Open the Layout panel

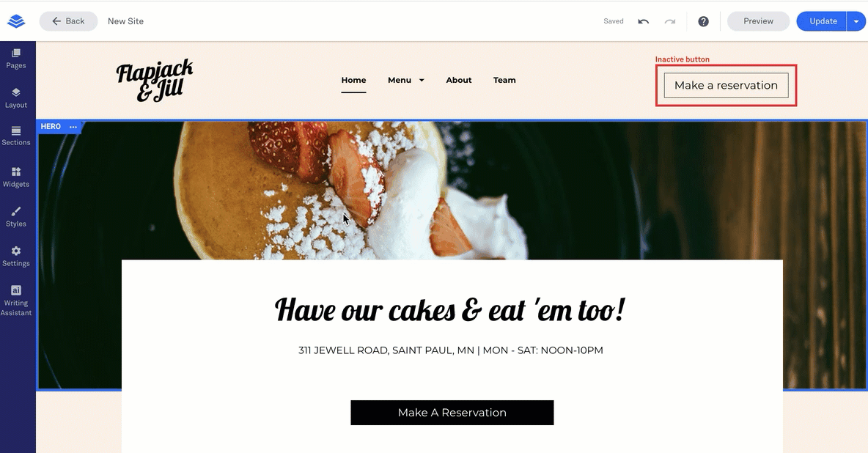tap(16, 98)
